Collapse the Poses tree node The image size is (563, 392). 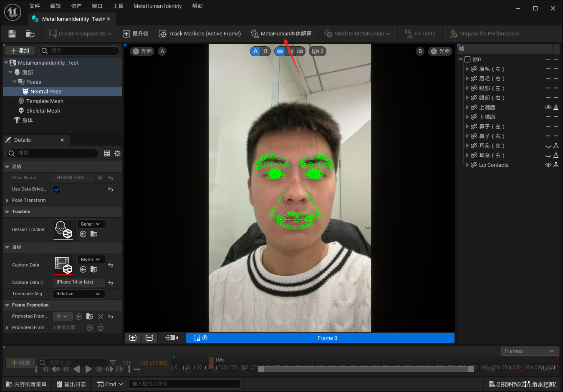coord(15,82)
